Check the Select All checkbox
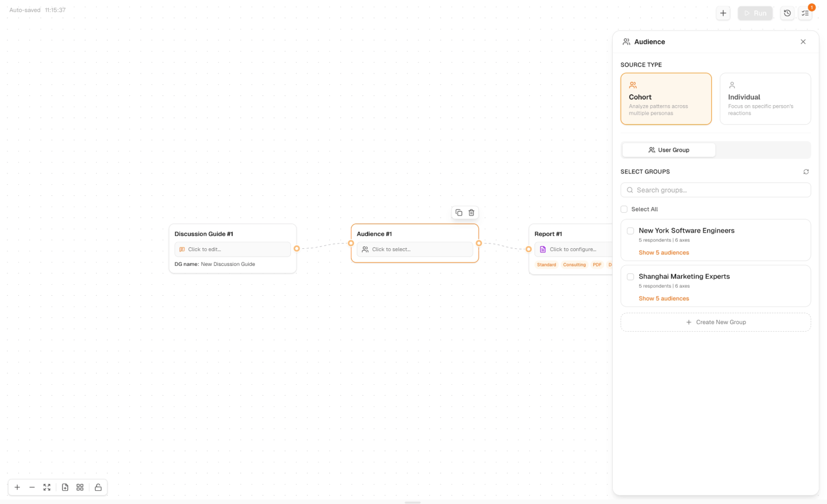Viewport: 827px width, 504px height. tap(624, 209)
